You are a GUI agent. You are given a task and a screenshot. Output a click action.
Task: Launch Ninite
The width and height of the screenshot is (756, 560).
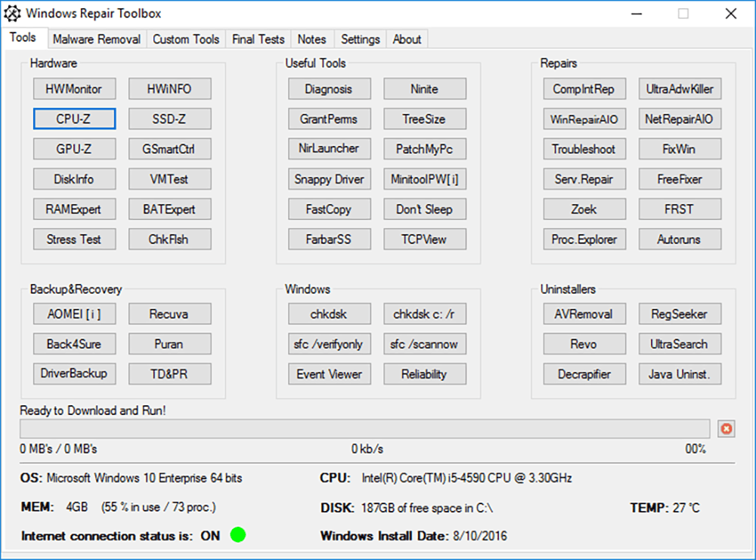pos(425,88)
